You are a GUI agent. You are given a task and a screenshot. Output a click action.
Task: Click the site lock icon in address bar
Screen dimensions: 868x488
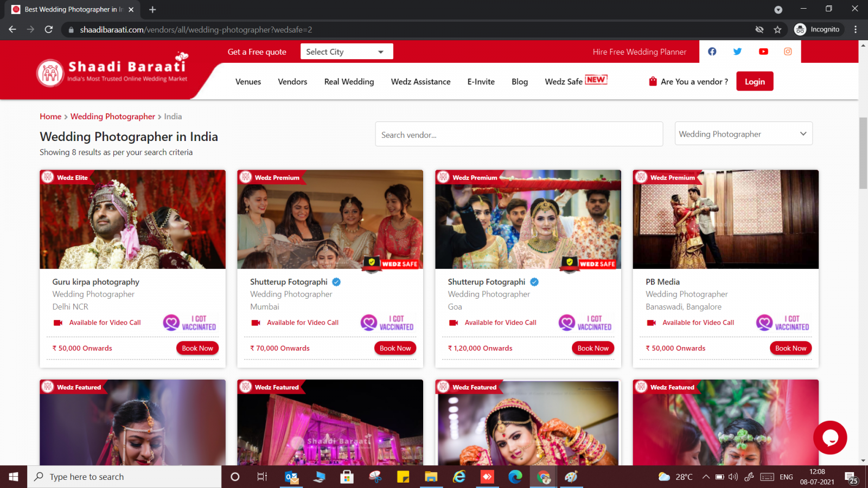coord(71,30)
